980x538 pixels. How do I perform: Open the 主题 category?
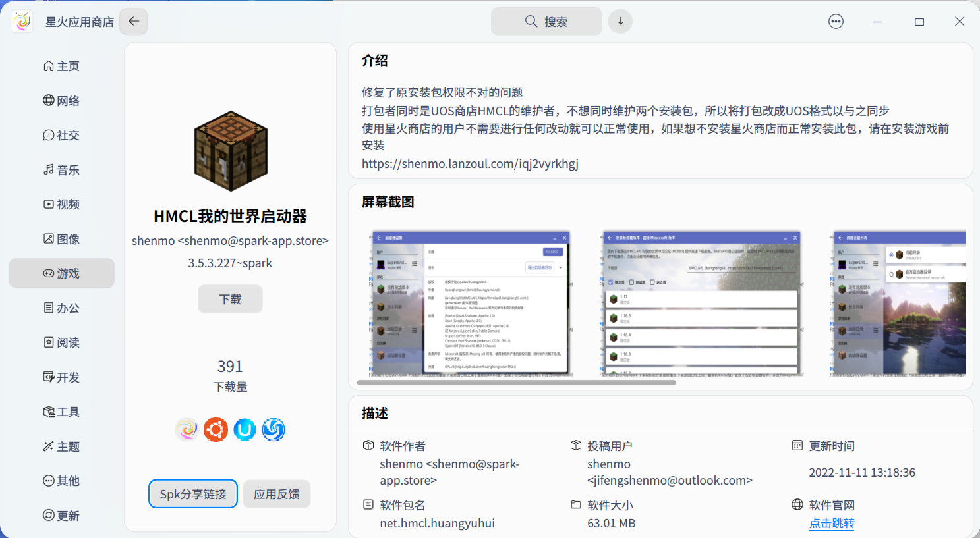(62, 446)
